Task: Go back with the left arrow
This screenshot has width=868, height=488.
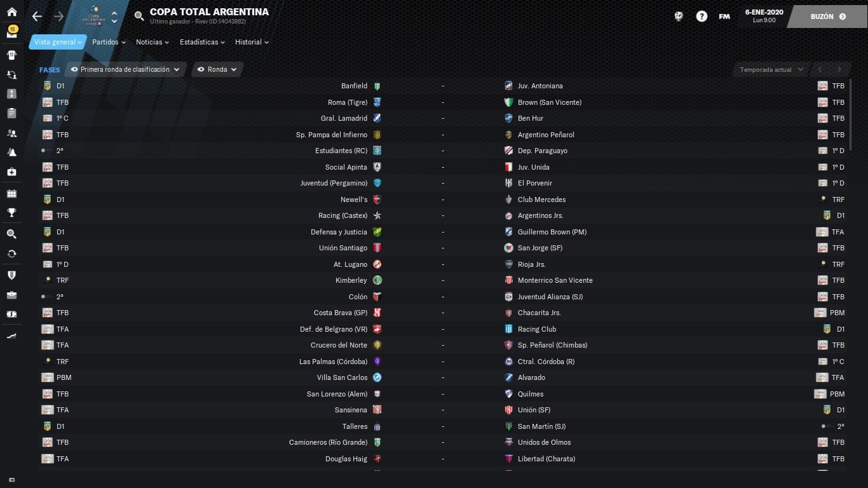Action: point(37,17)
